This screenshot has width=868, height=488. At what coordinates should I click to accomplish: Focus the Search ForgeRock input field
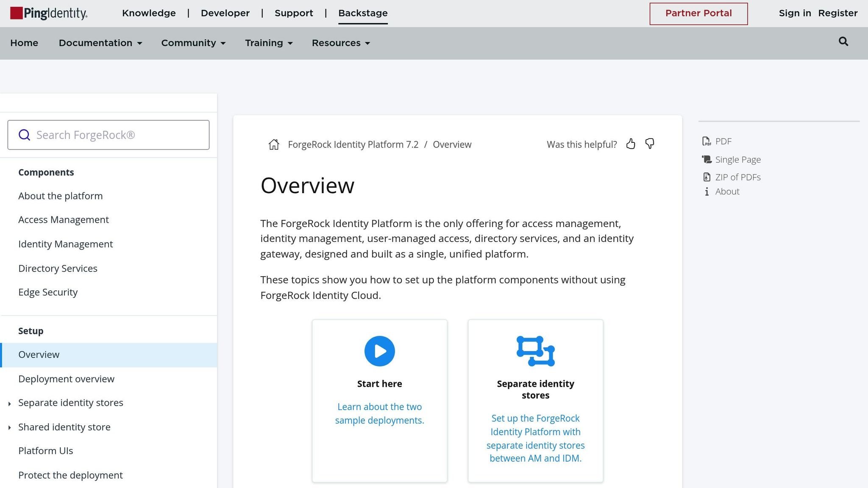point(108,135)
